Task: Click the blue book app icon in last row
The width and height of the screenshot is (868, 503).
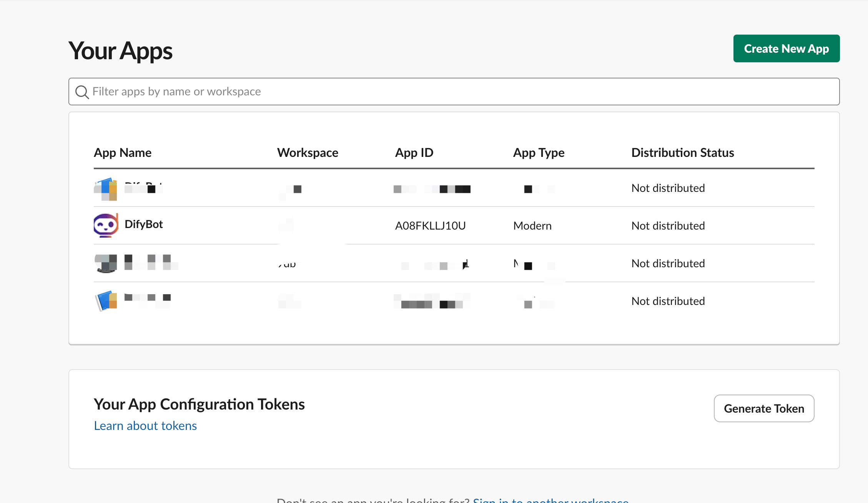Action: click(x=106, y=301)
